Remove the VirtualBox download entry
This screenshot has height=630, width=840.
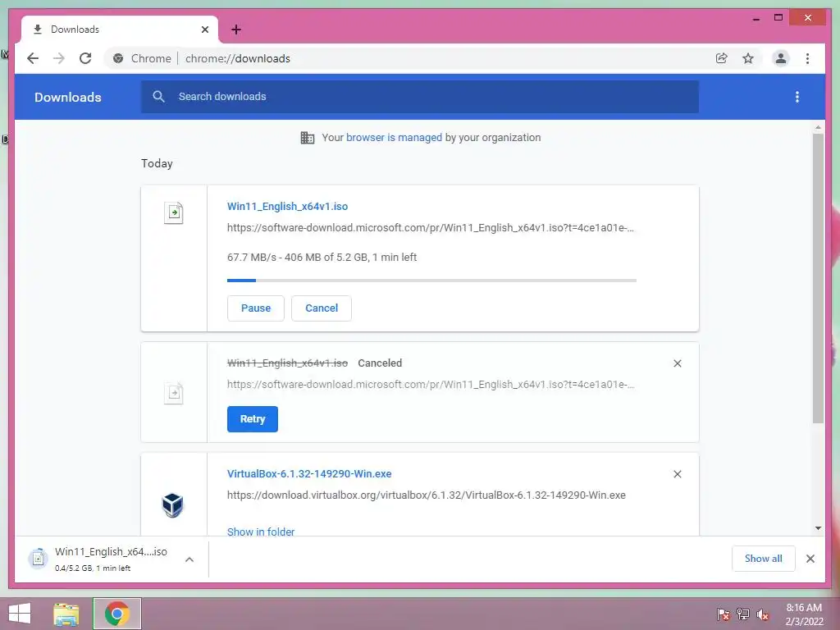click(x=677, y=474)
